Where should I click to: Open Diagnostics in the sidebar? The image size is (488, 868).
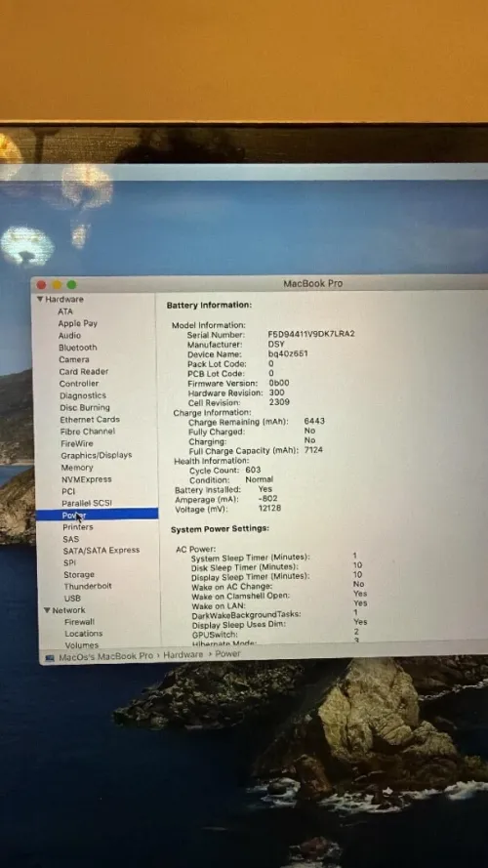(x=83, y=395)
